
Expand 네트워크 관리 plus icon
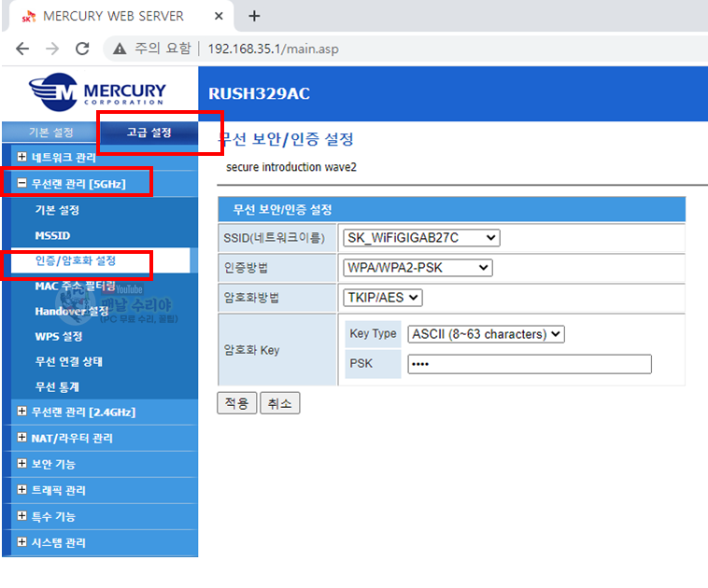[21, 157]
